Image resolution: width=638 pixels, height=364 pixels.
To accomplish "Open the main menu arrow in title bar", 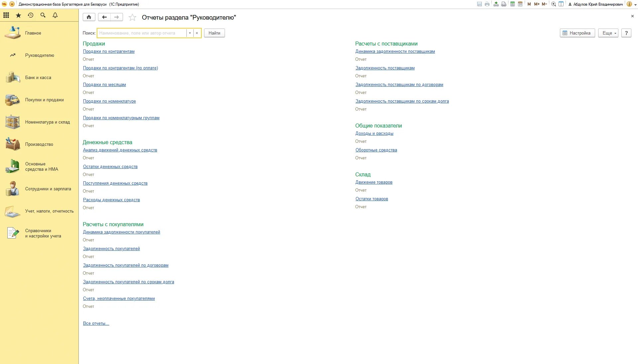I will pyautogui.click(x=12, y=4).
